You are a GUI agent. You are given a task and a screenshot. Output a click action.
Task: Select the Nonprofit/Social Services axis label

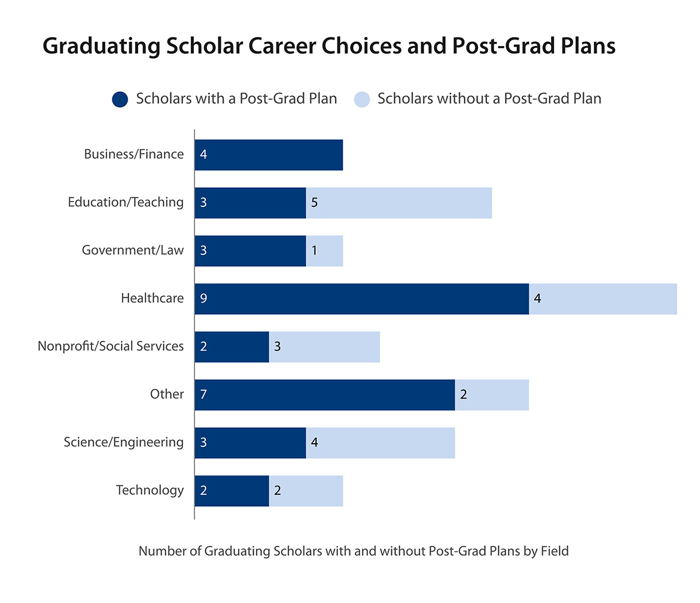(111, 346)
